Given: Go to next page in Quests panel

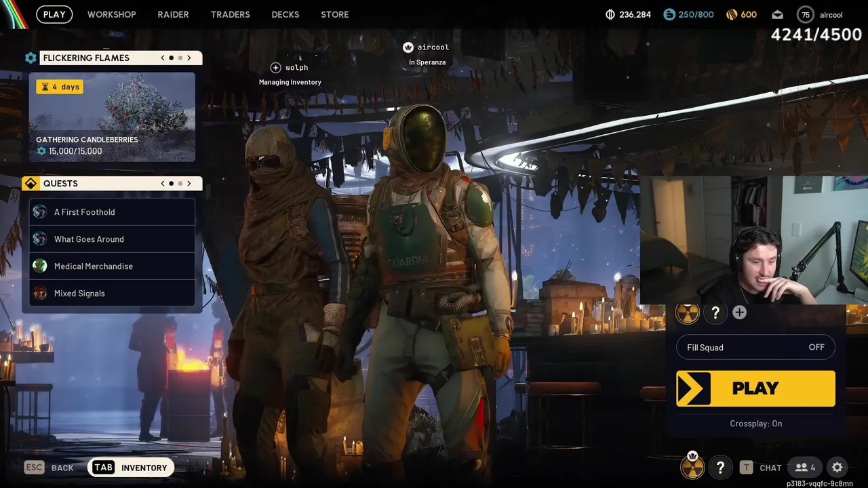Looking at the screenshot, I should pyautogui.click(x=189, y=183).
